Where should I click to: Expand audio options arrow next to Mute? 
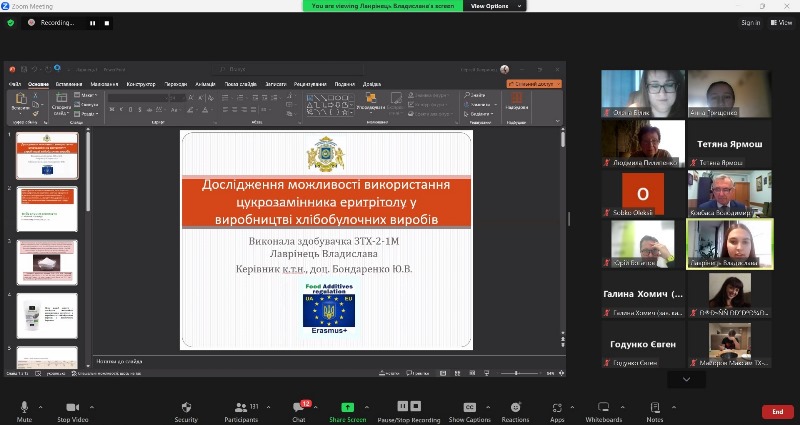41,404
